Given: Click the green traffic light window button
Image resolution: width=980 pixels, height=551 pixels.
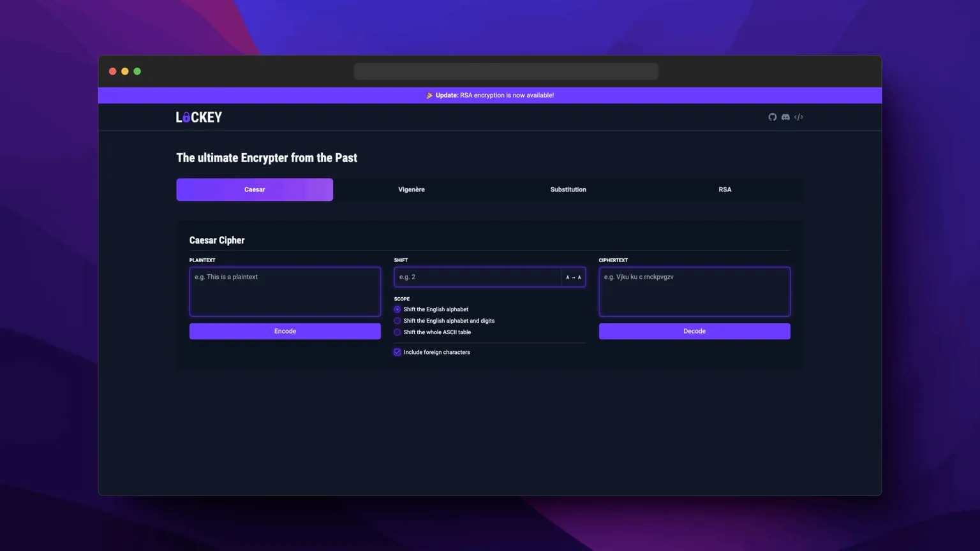Looking at the screenshot, I should [137, 71].
